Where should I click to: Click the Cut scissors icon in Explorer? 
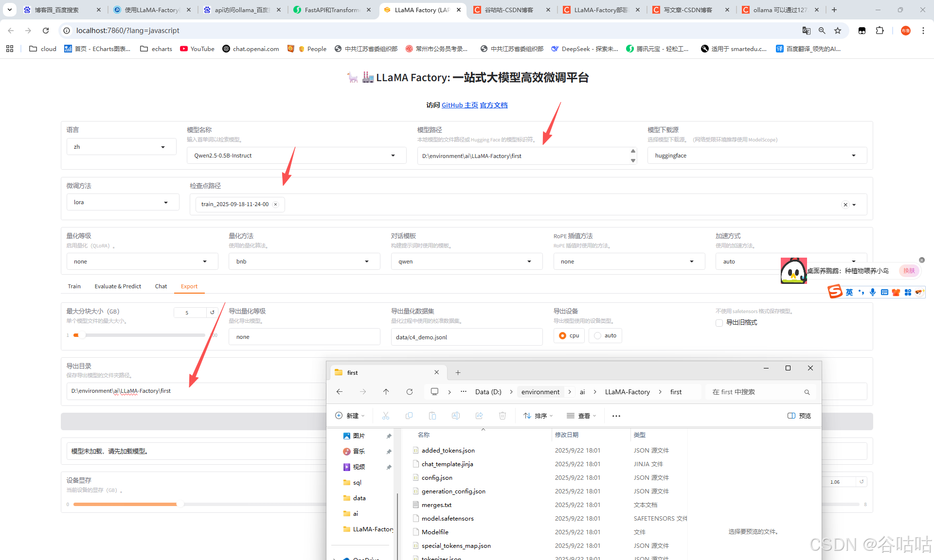[386, 416]
